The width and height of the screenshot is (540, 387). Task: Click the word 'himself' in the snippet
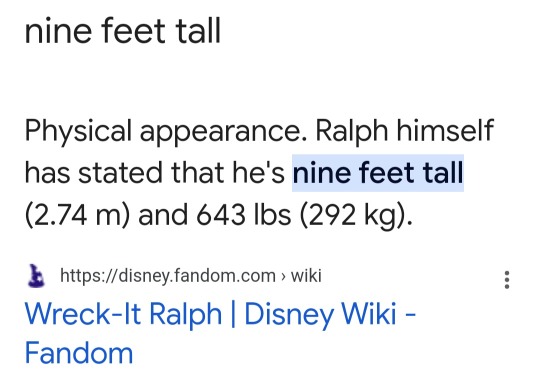[445, 130]
